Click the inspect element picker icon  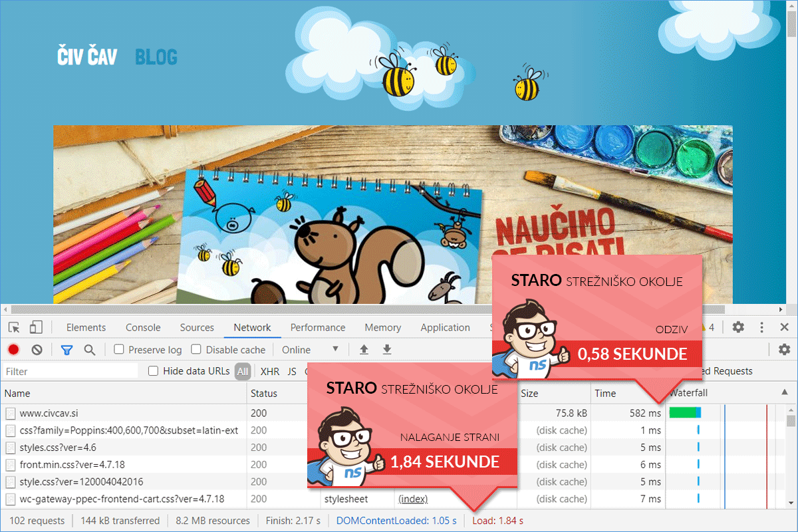click(14, 327)
